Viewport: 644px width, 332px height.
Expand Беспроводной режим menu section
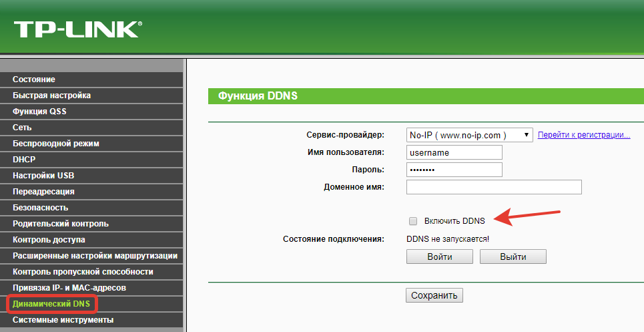[x=55, y=144]
